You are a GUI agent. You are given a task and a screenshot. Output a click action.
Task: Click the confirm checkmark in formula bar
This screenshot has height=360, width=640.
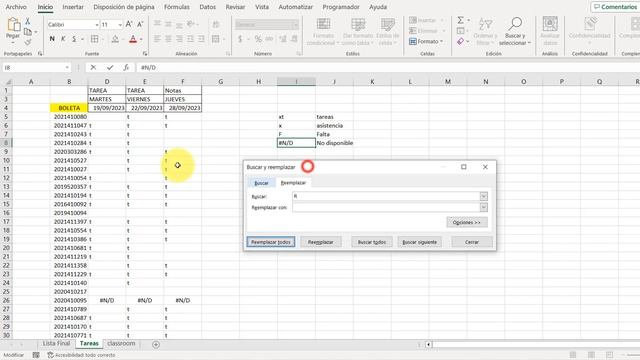click(x=110, y=68)
